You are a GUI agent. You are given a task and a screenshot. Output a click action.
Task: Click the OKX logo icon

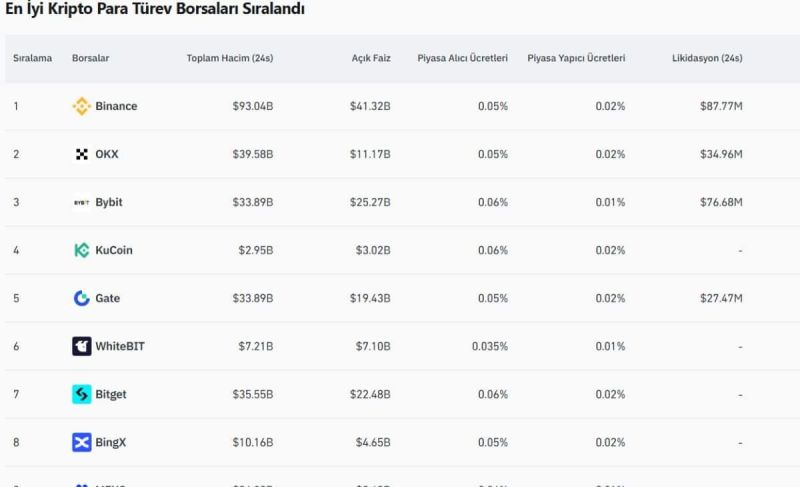[x=82, y=154]
